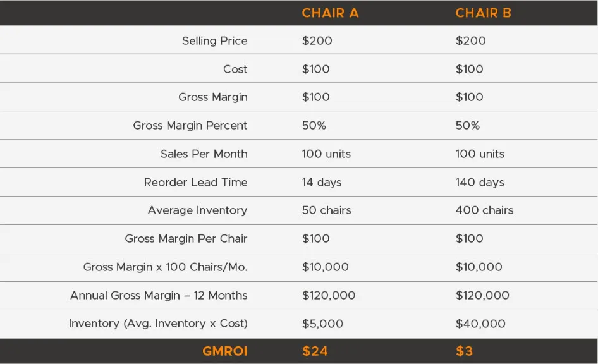Select Chair A's $5,000 inventory cost
Screen dimensions: 598x364
point(322,324)
